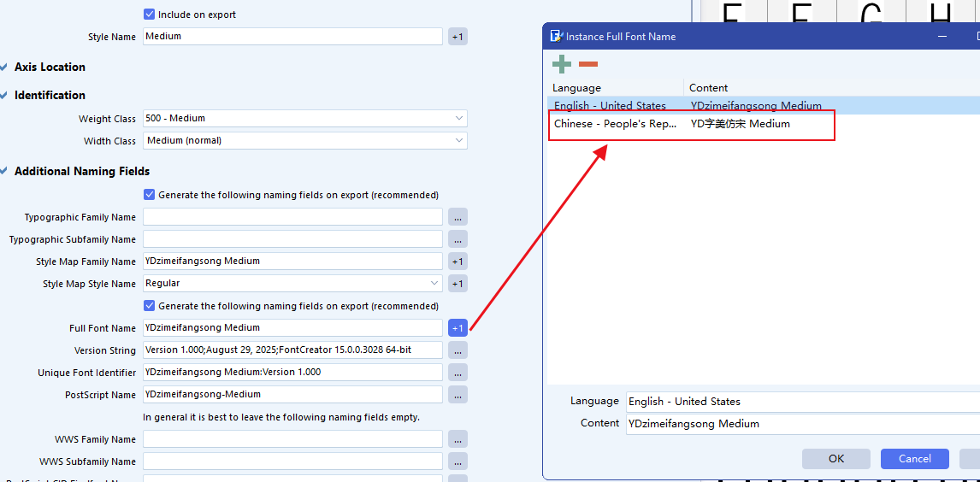This screenshot has height=482, width=980.
Task: Click red minus icon to remove entry
Action: [588, 64]
